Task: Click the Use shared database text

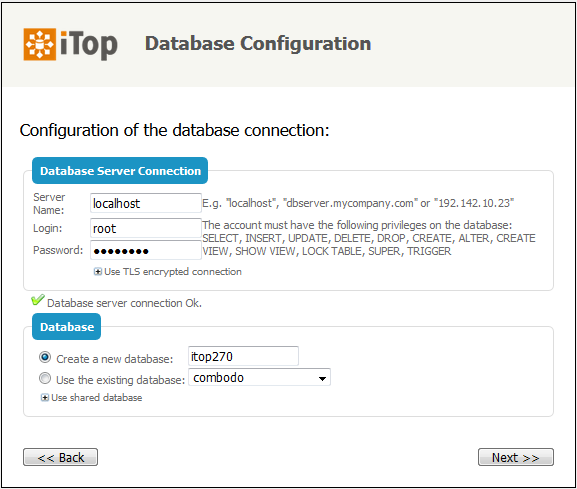Action: pos(97,398)
